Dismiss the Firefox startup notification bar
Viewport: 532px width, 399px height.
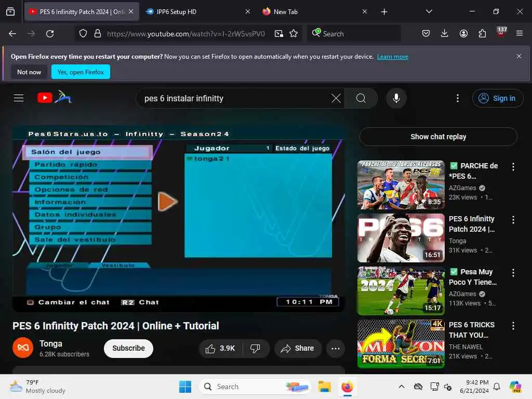pyautogui.click(x=519, y=56)
